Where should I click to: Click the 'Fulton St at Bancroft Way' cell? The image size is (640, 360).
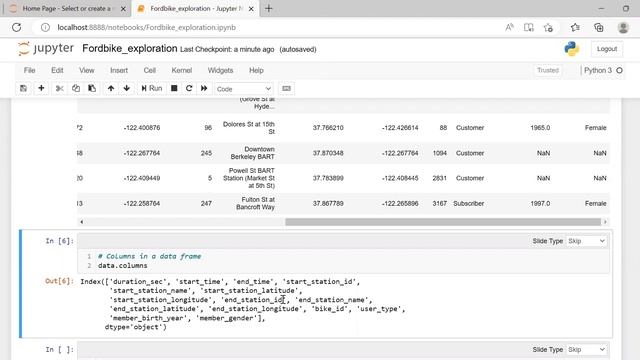[255, 203]
